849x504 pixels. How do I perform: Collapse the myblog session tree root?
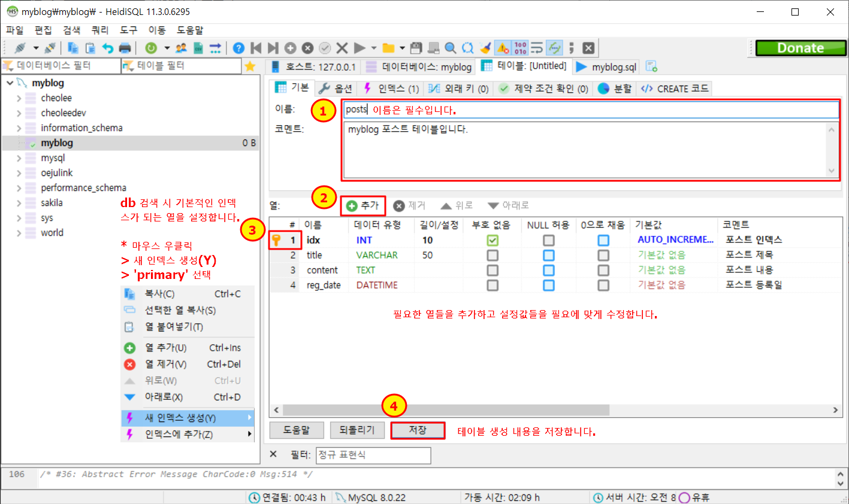tap(10, 83)
